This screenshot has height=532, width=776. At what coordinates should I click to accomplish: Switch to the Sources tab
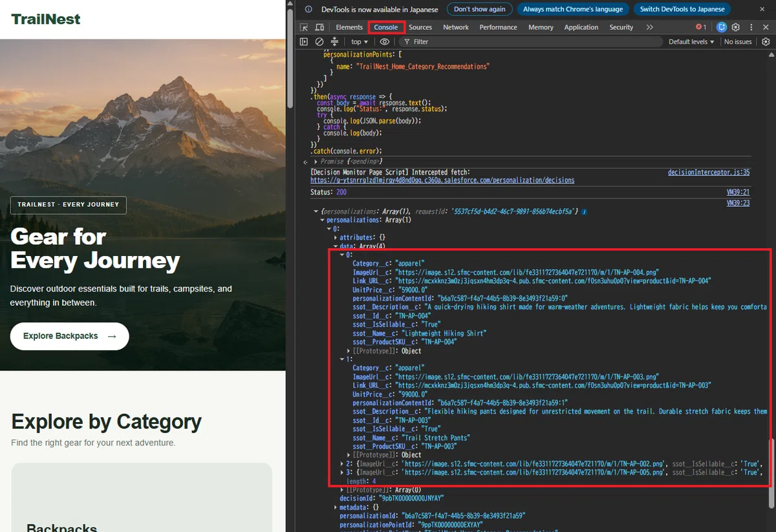pyautogui.click(x=420, y=27)
